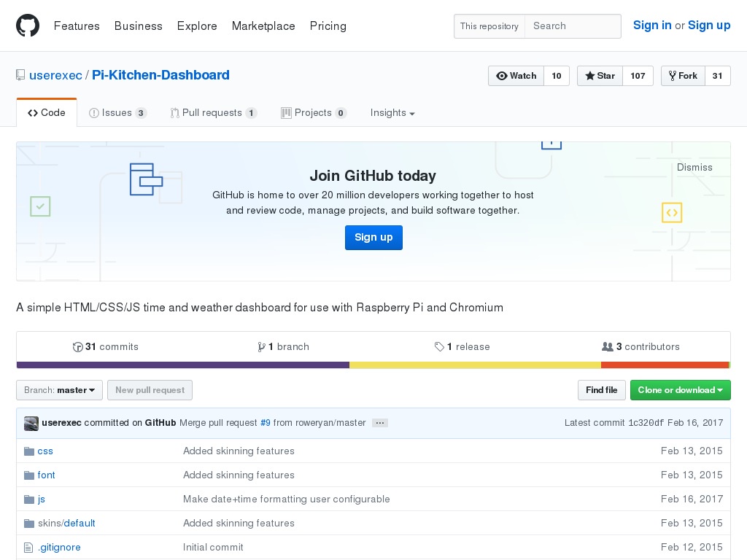Dismiss the Join GitHub today banner
This screenshot has width=747, height=560.
(694, 167)
